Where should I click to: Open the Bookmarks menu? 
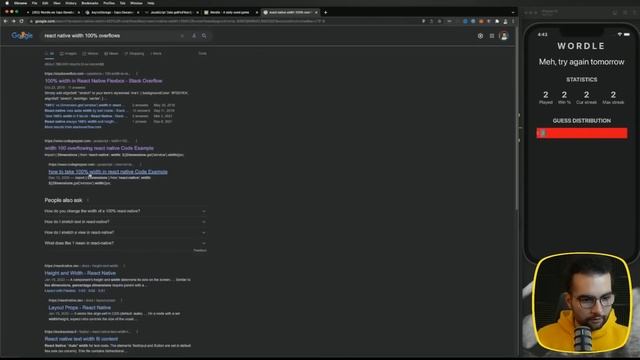click(90, 3)
